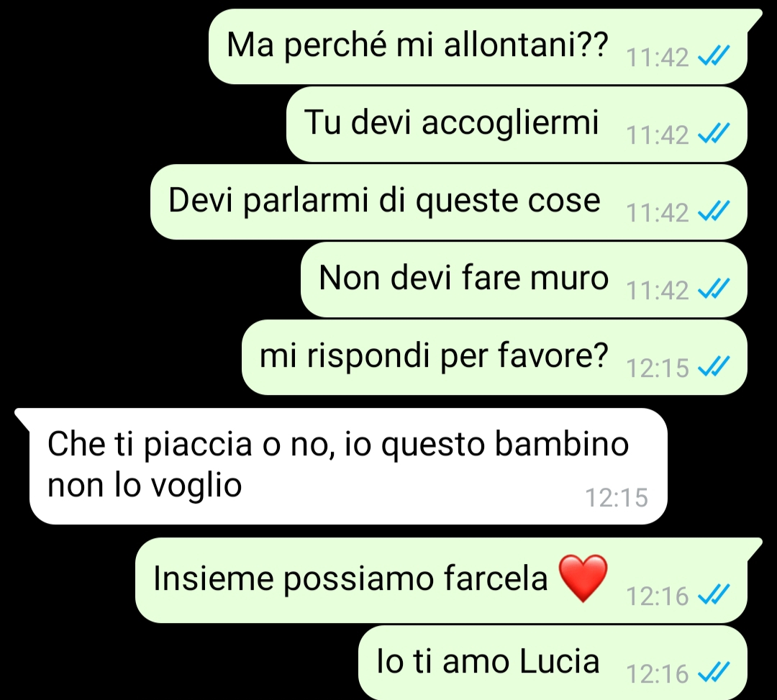Click the blue ticks beside 'Io ti amo Lucia'
Viewport: 777px width, 700px height.
[714, 673]
